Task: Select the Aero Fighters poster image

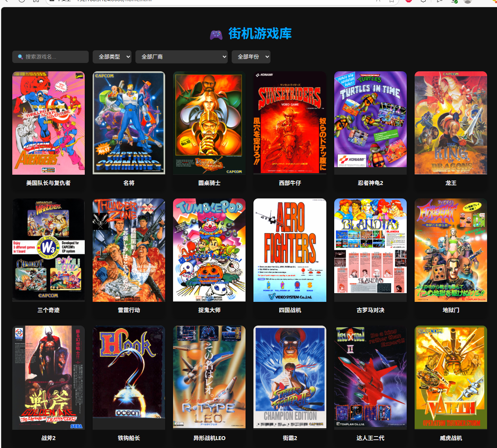Action: point(290,250)
